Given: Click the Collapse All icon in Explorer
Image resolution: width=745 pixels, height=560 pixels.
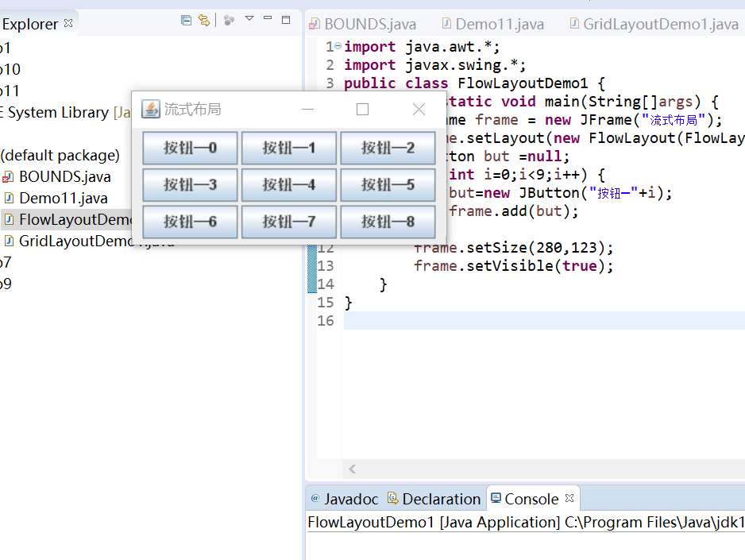Looking at the screenshot, I should [x=186, y=20].
